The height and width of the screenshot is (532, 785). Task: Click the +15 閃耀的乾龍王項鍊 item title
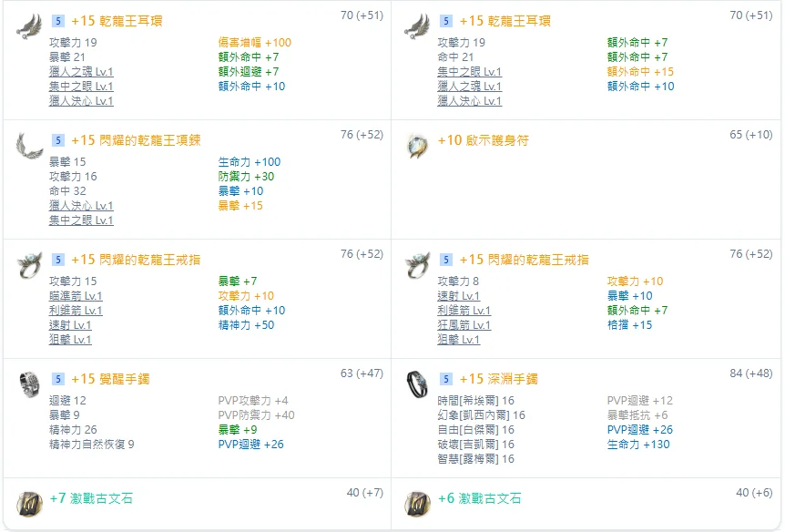click(136, 140)
